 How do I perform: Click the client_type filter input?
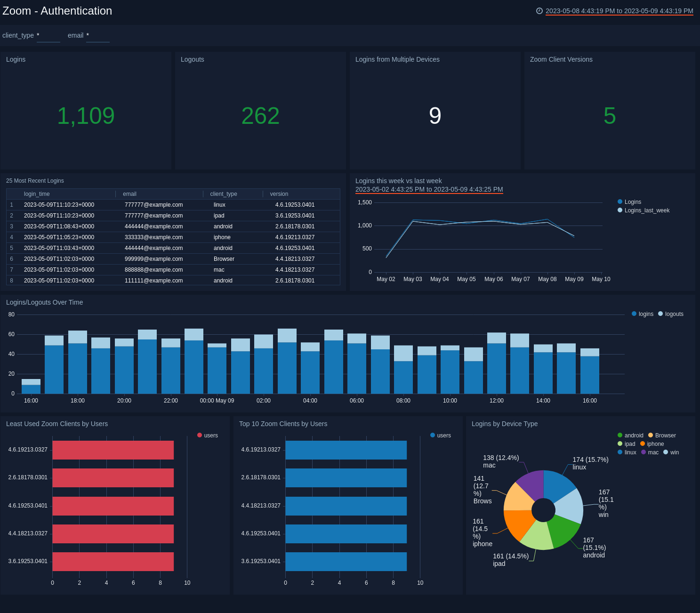48,35
